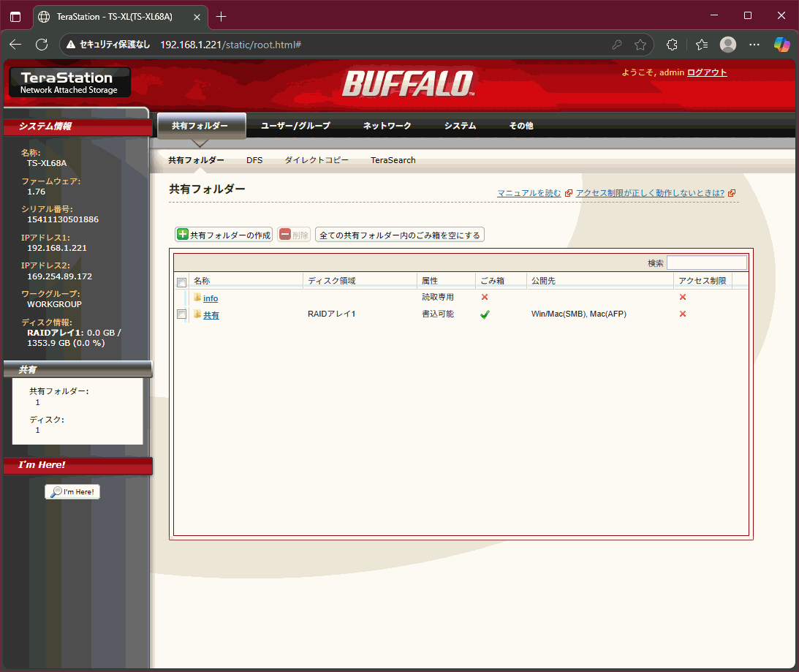799x672 pixels.
Task: Click the TeraStation logo
Action: pyautogui.click(x=69, y=82)
